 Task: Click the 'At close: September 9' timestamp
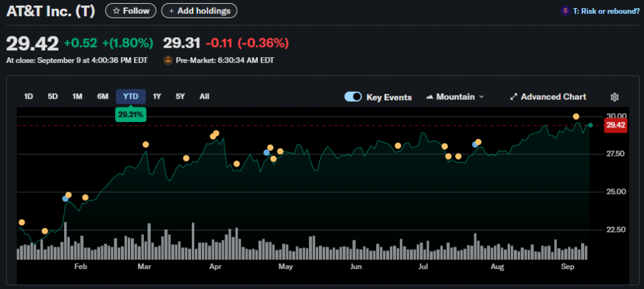click(x=77, y=60)
